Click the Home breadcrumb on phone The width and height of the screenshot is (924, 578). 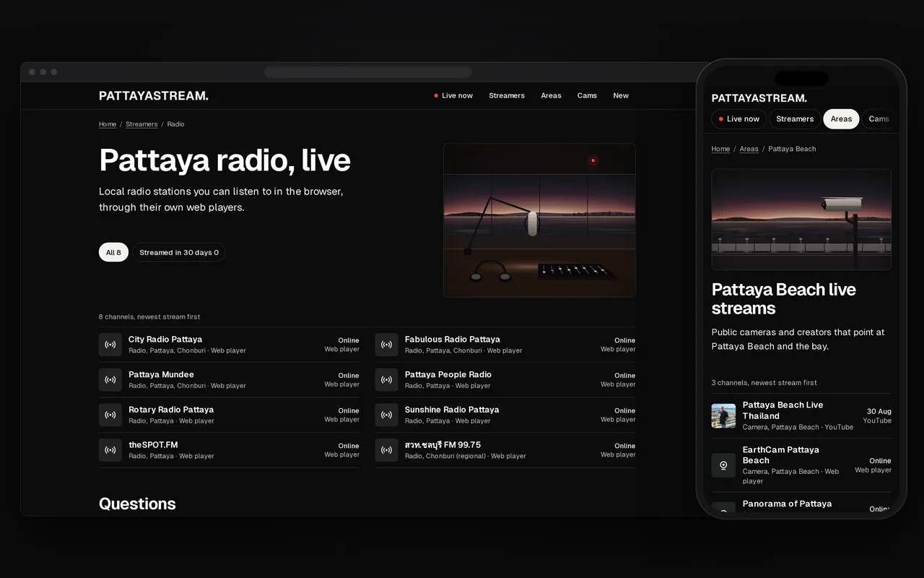tap(720, 149)
